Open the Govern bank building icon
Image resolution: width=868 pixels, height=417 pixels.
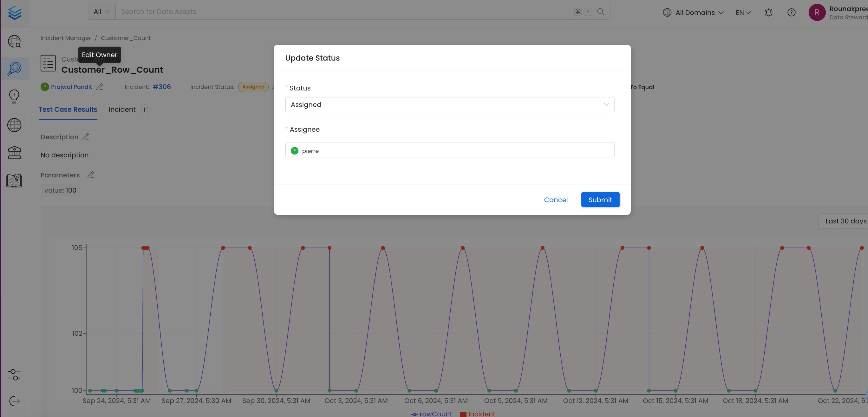tap(14, 153)
